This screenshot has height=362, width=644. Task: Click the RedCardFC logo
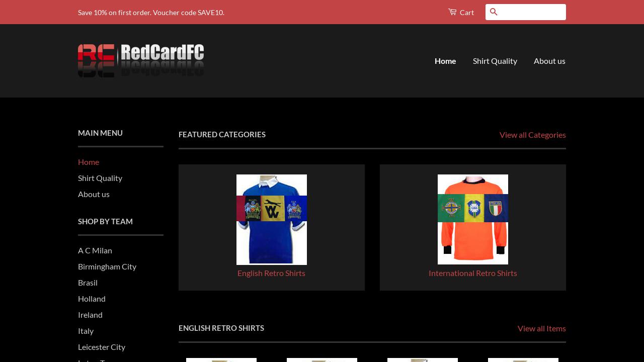(x=141, y=61)
